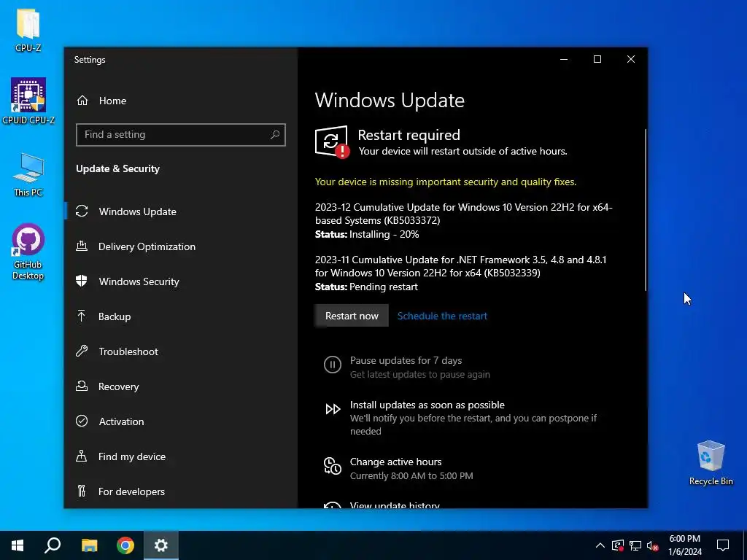Image resolution: width=747 pixels, height=560 pixels.
Task: Click the pause circle icon for Pause updates
Action: click(333, 365)
